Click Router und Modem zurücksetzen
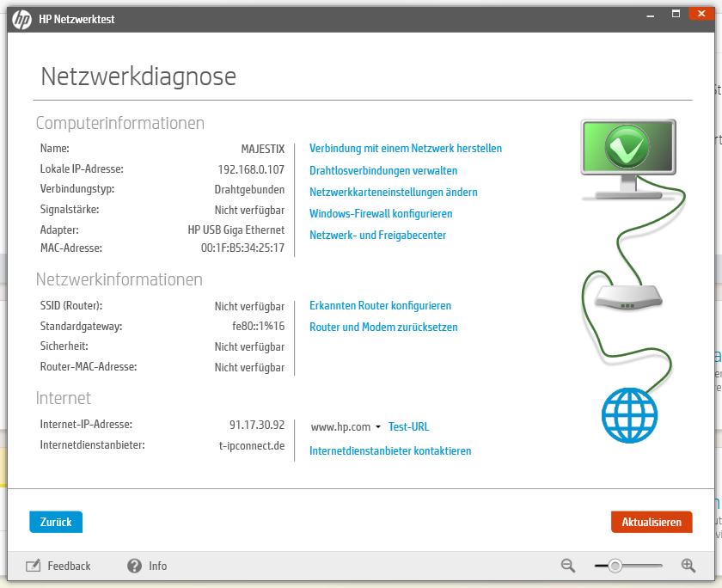The height and width of the screenshot is (588, 722). click(x=383, y=327)
